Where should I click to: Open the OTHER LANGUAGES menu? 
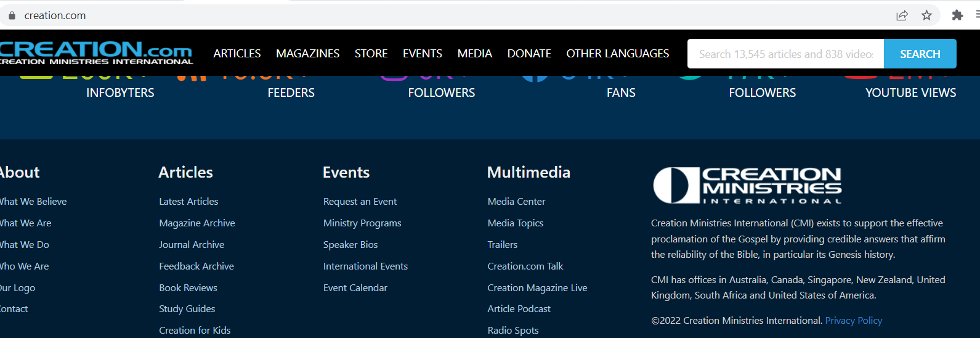click(618, 54)
